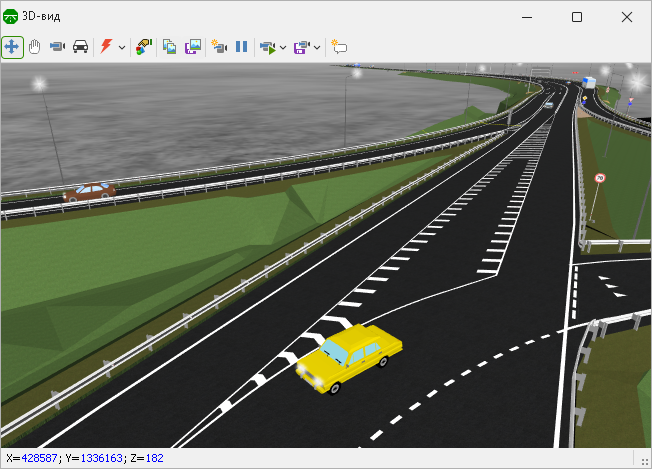Click the Y coordinate value 1336163
The width and height of the screenshot is (652, 469).
(x=101, y=458)
